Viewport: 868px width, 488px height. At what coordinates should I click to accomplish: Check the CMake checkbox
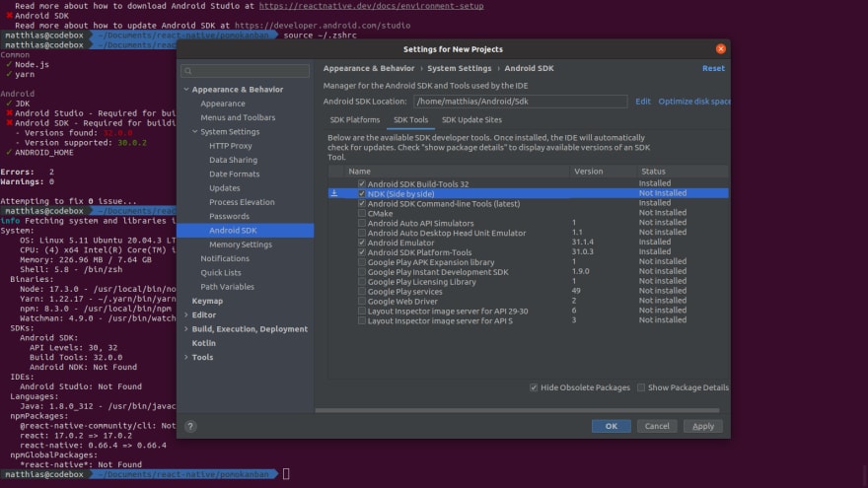361,213
